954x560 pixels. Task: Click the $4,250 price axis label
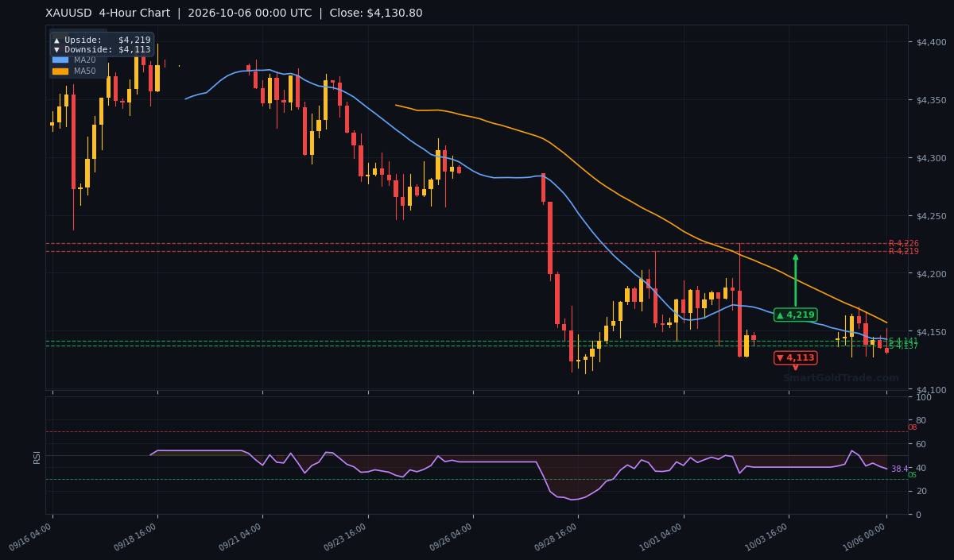pos(932,216)
